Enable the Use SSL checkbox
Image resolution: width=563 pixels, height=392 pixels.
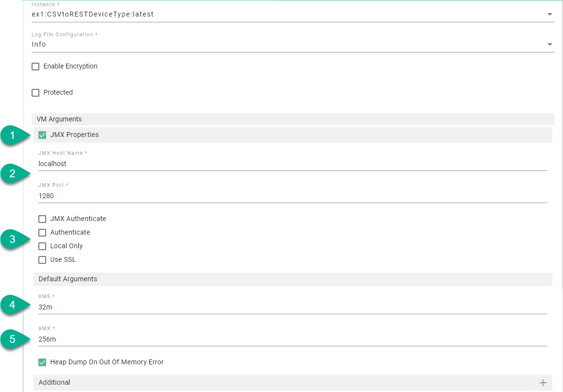(x=42, y=260)
